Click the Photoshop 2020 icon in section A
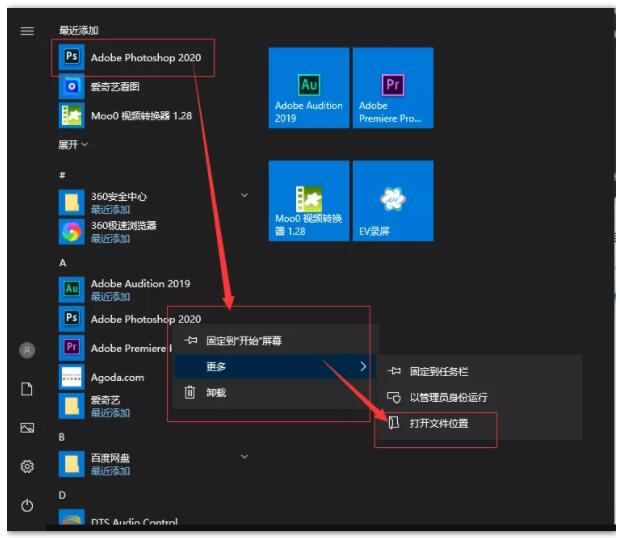Screen dimensions: 620x538 click(x=72, y=319)
